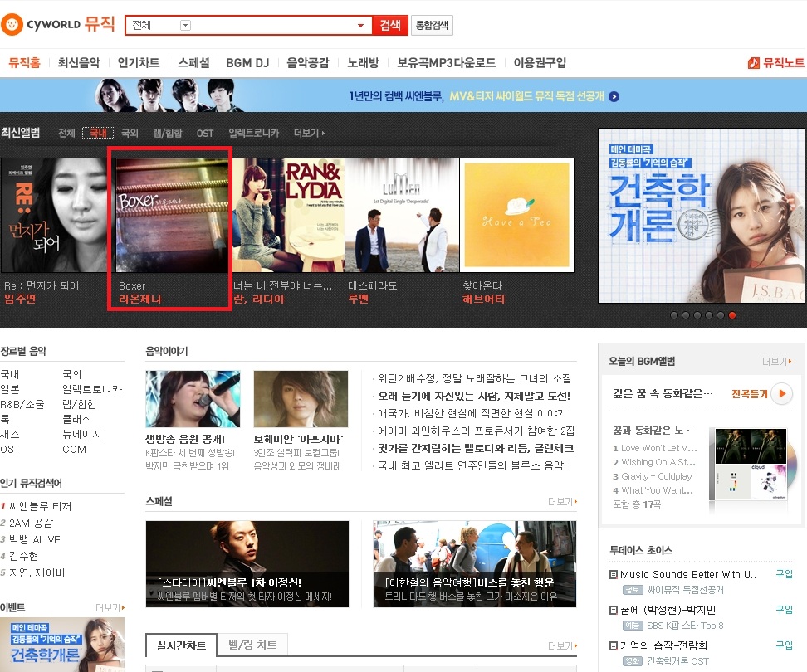Open the 클래식 genre link
The width and height of the screenshot is (807, 672).
tap(77, 419)
